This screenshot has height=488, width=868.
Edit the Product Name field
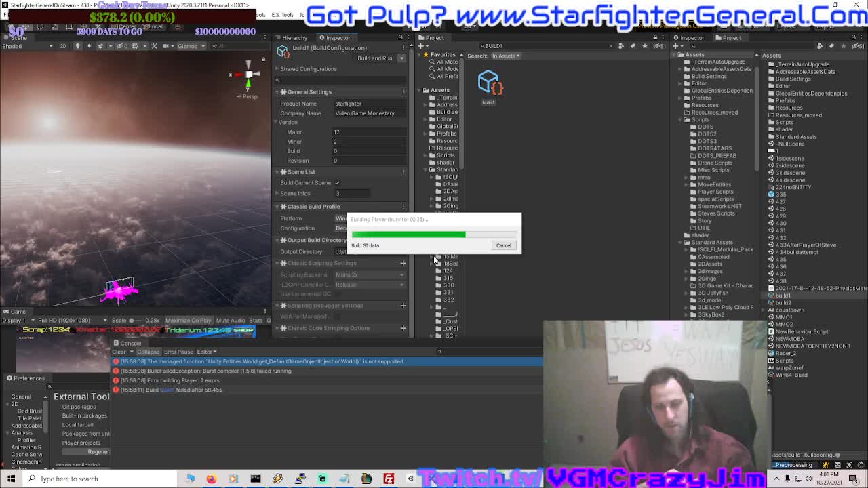tap(370, 104)
